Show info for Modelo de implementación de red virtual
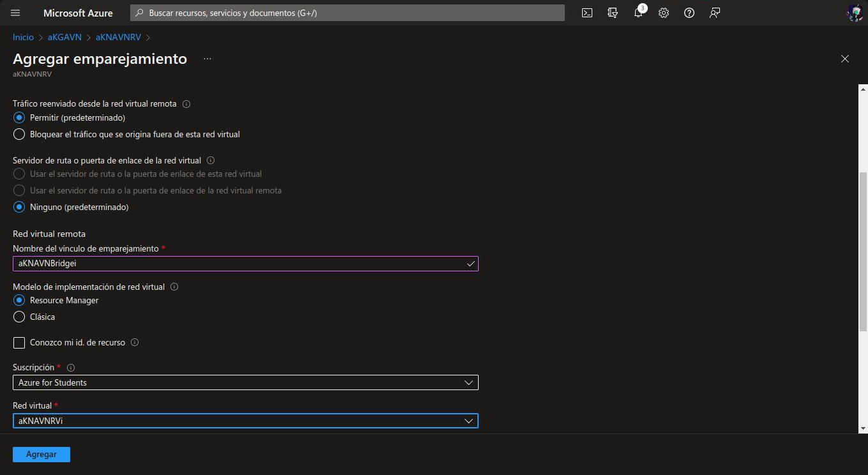868x475 pixels. [x=174, y=287]
